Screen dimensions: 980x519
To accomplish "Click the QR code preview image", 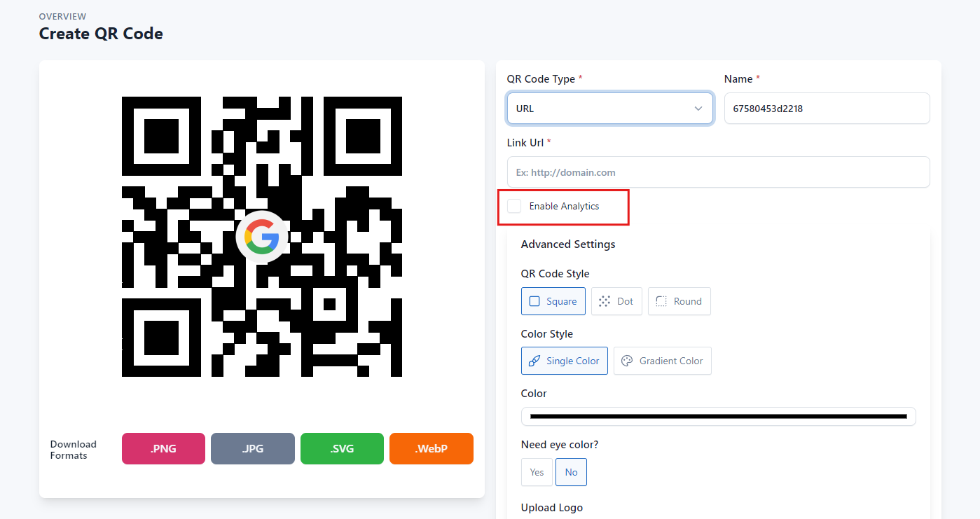I will (x=262, y=237).
